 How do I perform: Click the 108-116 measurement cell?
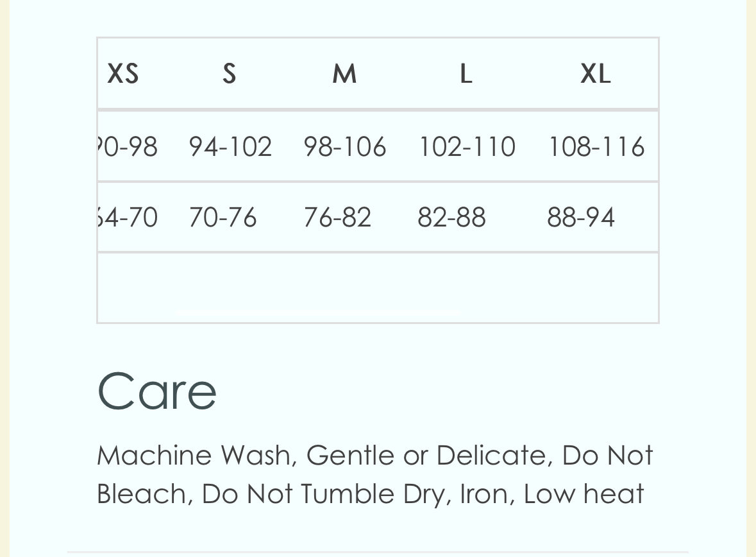click(x=596, y=147)
